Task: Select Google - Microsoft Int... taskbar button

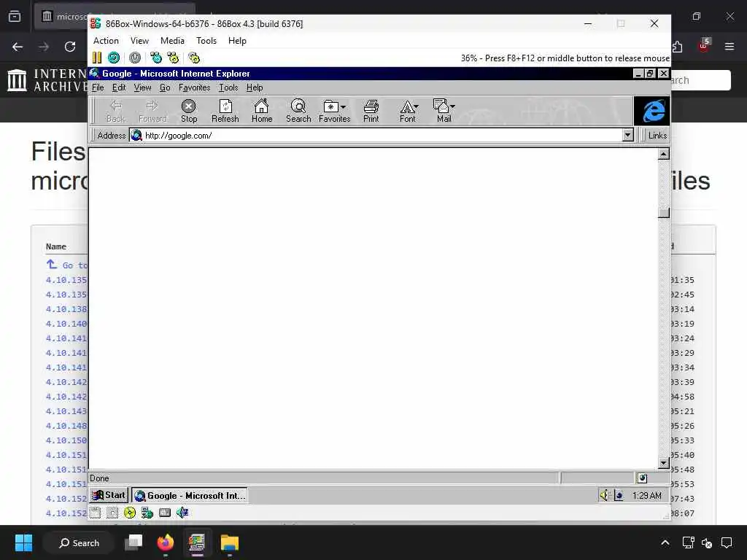Action: [190, 496]
